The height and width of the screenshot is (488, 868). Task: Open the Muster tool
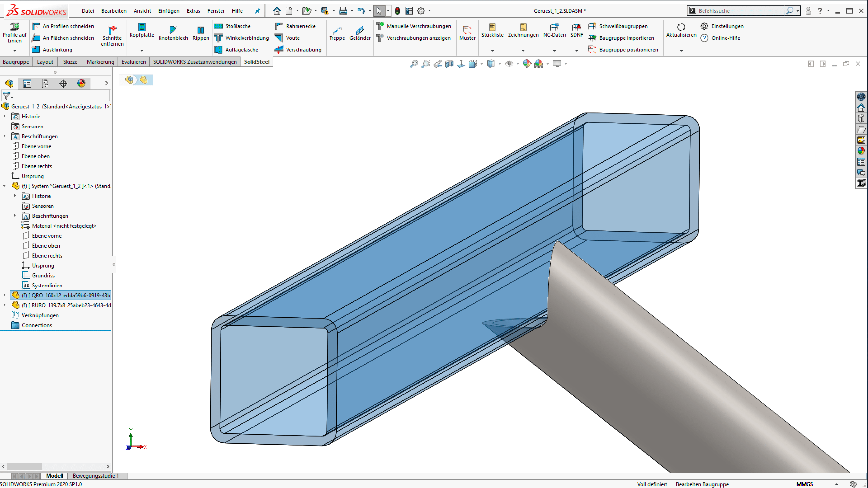click(x=467, y=33)
